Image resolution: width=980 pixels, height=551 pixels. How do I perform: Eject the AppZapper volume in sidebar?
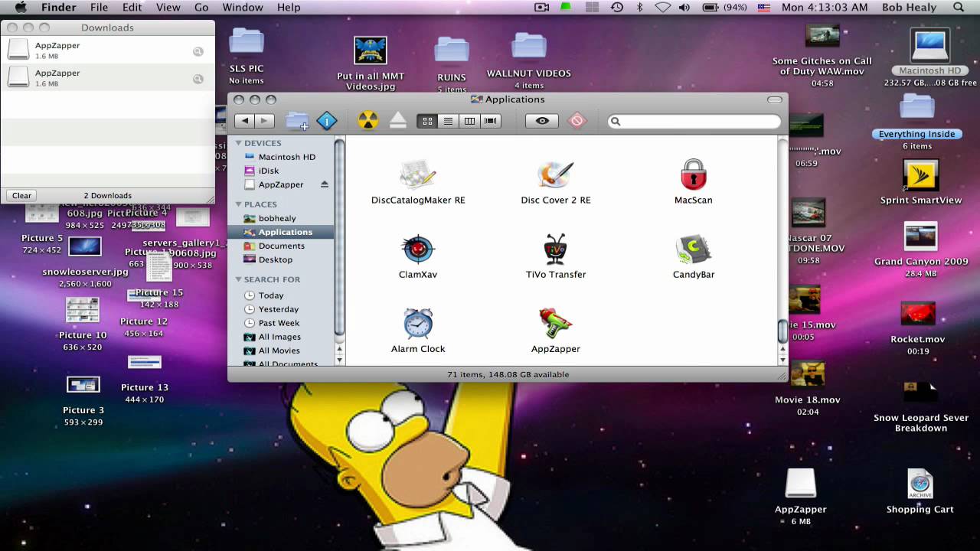pos(325,184)
